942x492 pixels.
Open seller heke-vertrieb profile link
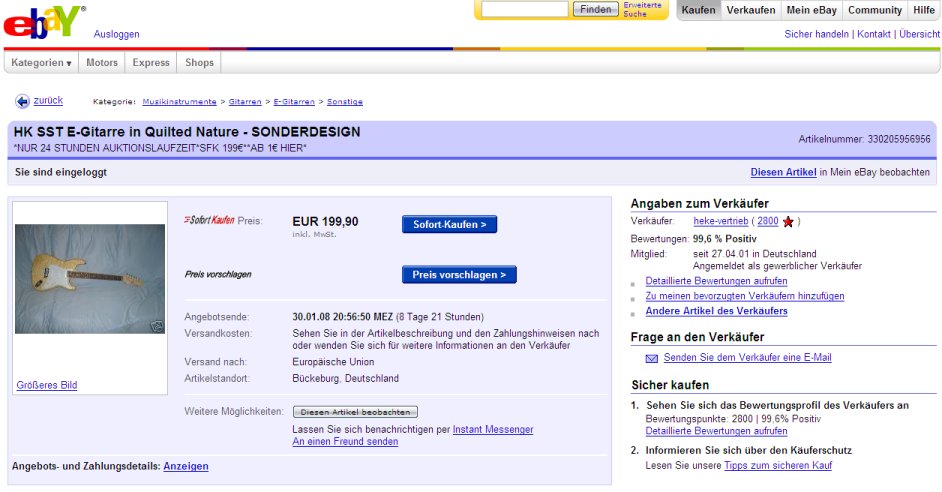point(720,221)
